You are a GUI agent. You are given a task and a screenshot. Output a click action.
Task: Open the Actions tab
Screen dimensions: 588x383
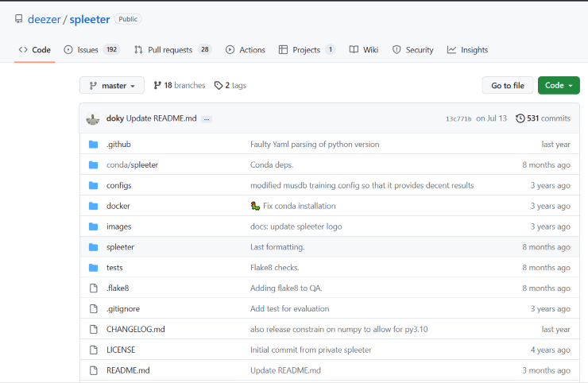246,49
